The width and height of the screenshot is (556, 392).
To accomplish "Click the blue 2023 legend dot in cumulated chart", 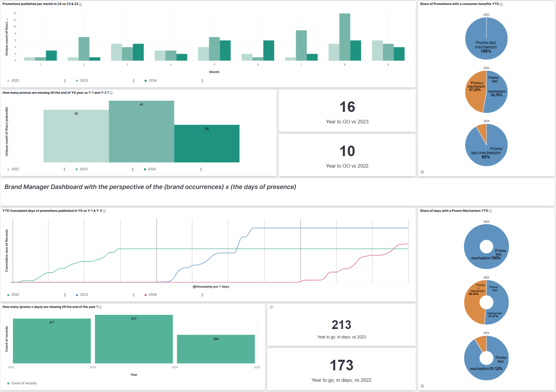I will tap(77, 295).
